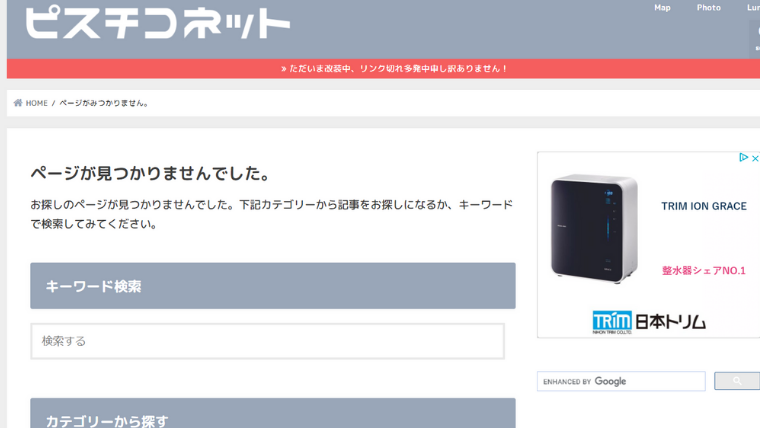This screenshot has height=428, width=760.
Task: Click the home icon in breadcrumb
Action: click(18, 103)
